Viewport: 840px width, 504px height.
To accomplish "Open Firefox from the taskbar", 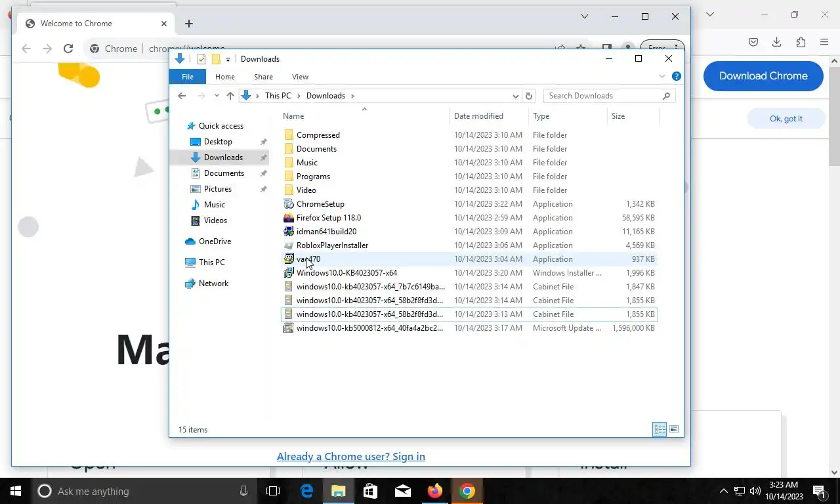I will pos(434,491).
